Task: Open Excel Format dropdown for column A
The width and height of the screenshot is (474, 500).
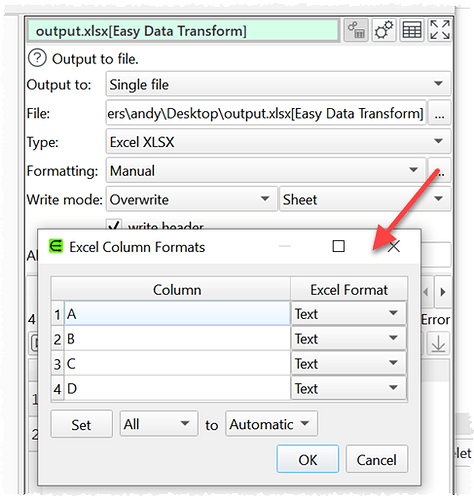Action: tap(349, 313)
